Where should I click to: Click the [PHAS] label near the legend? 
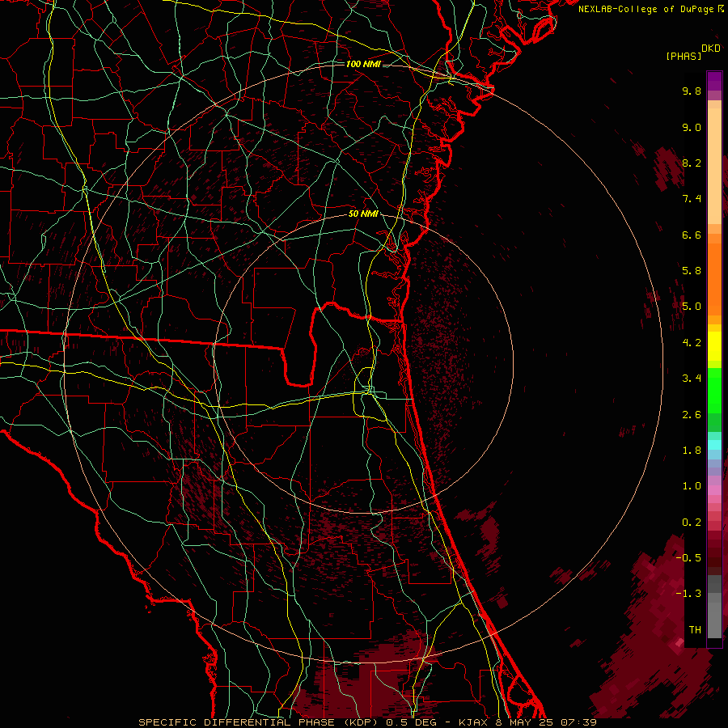(684, 57)
